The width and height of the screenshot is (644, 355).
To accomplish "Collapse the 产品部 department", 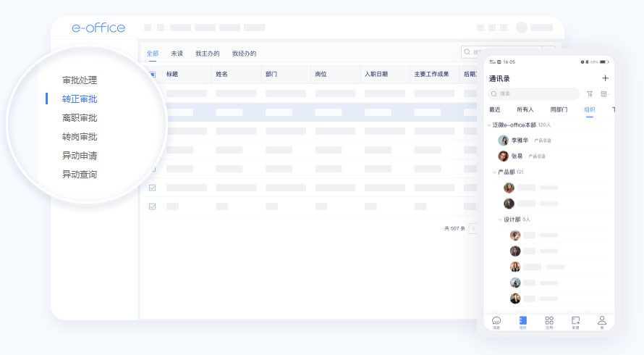I will (495, 172).
